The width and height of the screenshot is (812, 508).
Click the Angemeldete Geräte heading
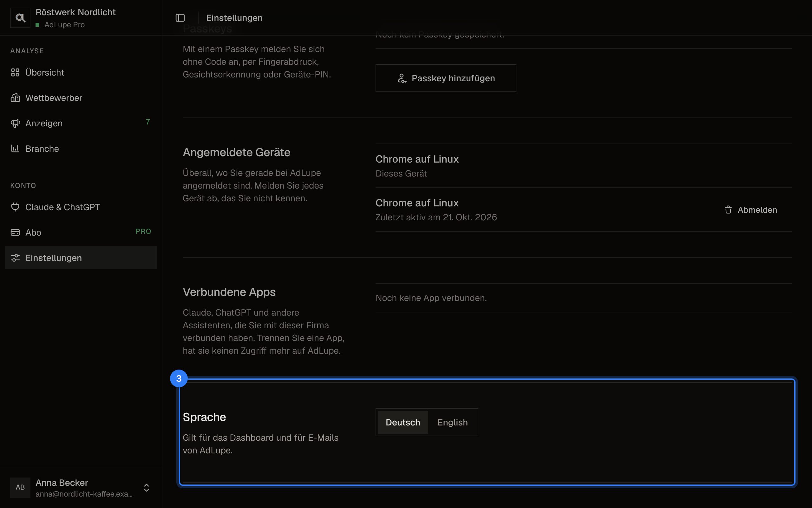(x=237, y=152)
